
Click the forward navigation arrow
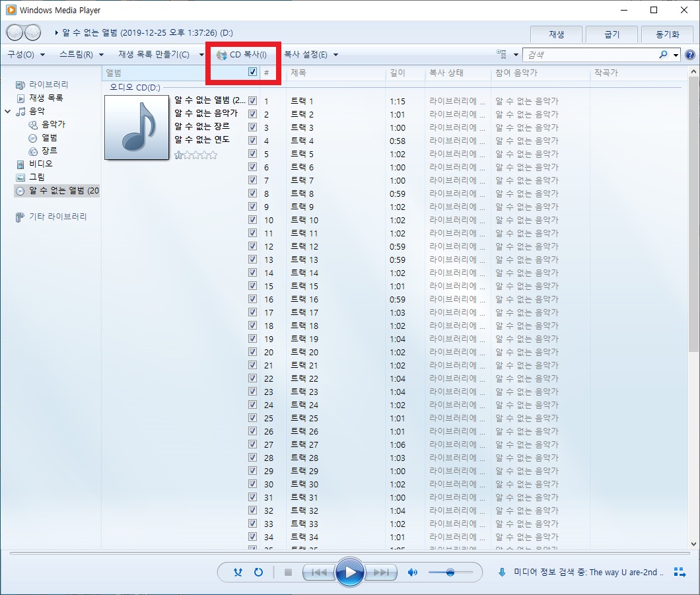(32, 32)
